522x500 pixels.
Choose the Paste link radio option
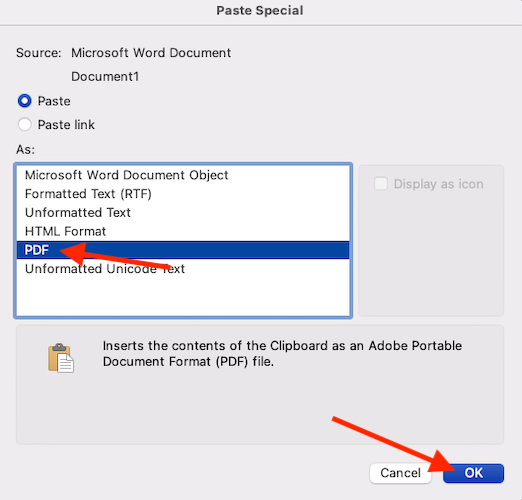pyautogui.click(x=25, y=125)
